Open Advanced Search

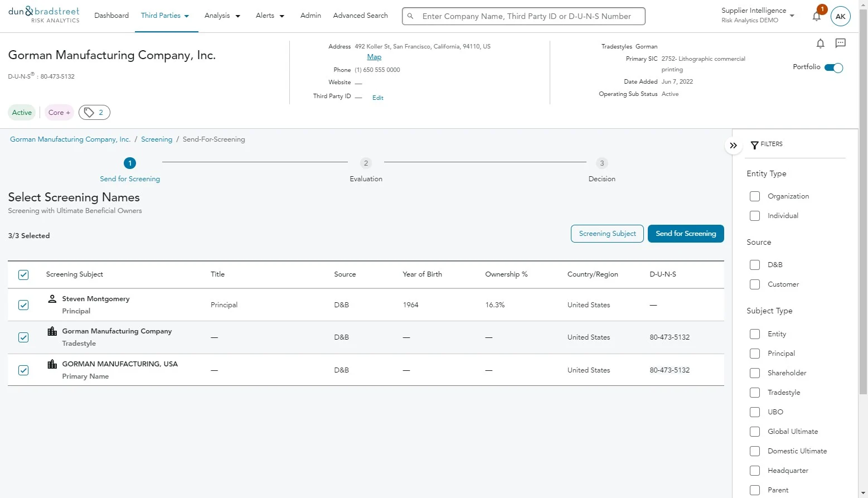coord(360,16)
